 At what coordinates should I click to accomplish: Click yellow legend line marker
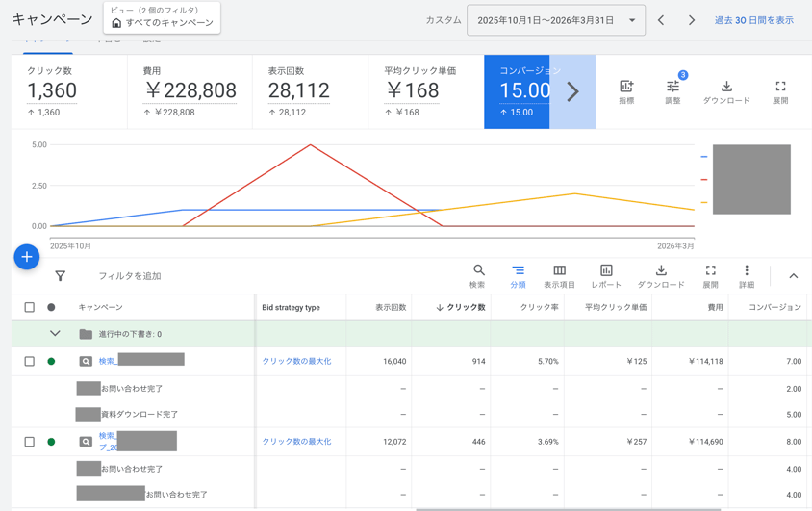[704, 202]
